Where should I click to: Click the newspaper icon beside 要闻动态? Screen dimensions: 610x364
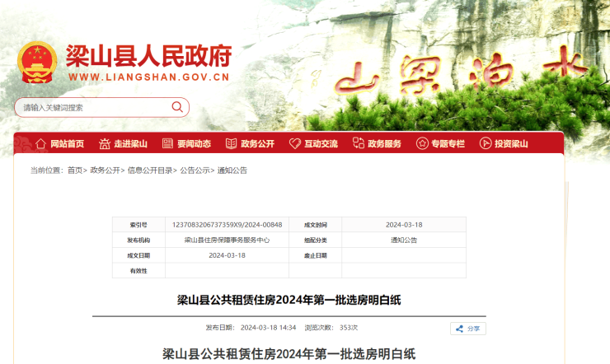pyautogui.click(x=167, y=143)
